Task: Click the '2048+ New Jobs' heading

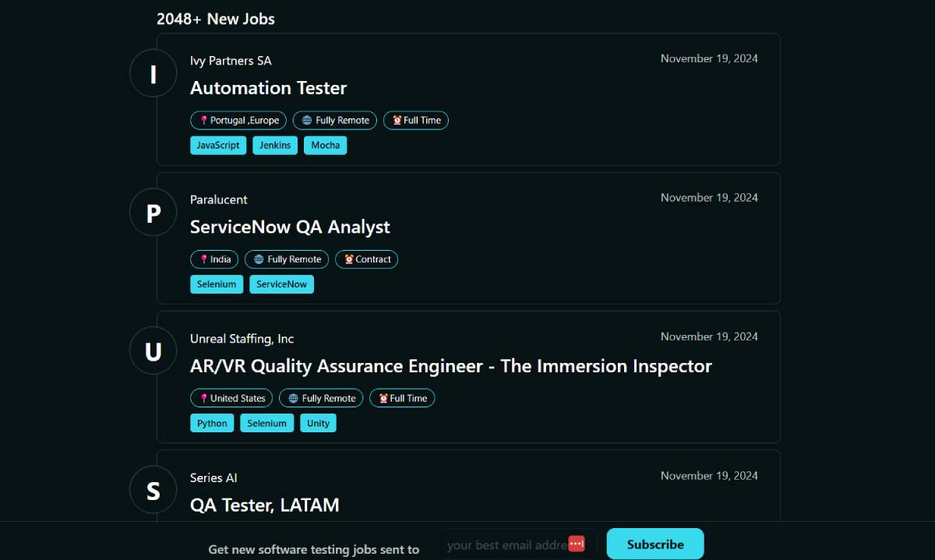Action: coord(216,19)
